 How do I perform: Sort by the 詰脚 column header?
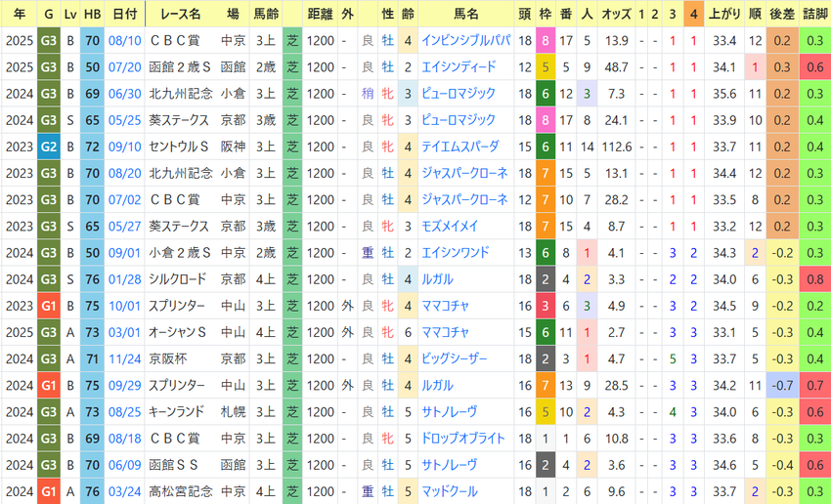coord(814,14)
